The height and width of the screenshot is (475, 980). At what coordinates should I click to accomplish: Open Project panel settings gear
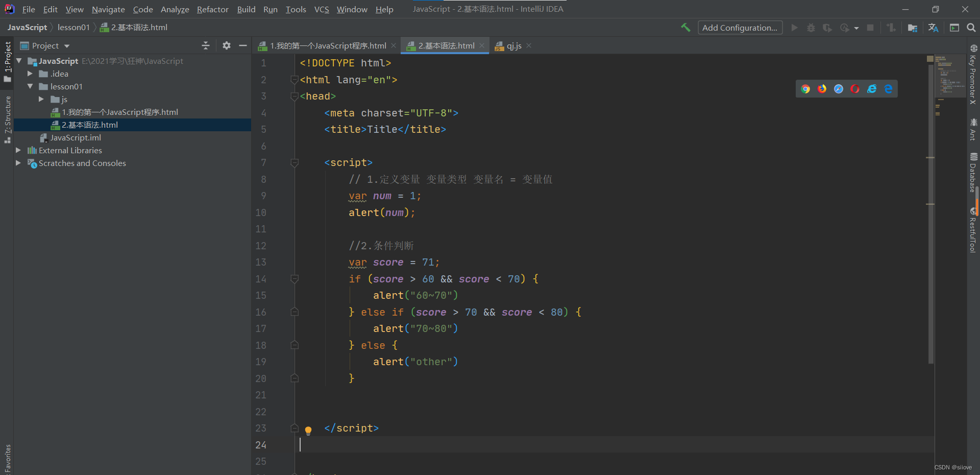pyautogui.click(x=226, y=45)
